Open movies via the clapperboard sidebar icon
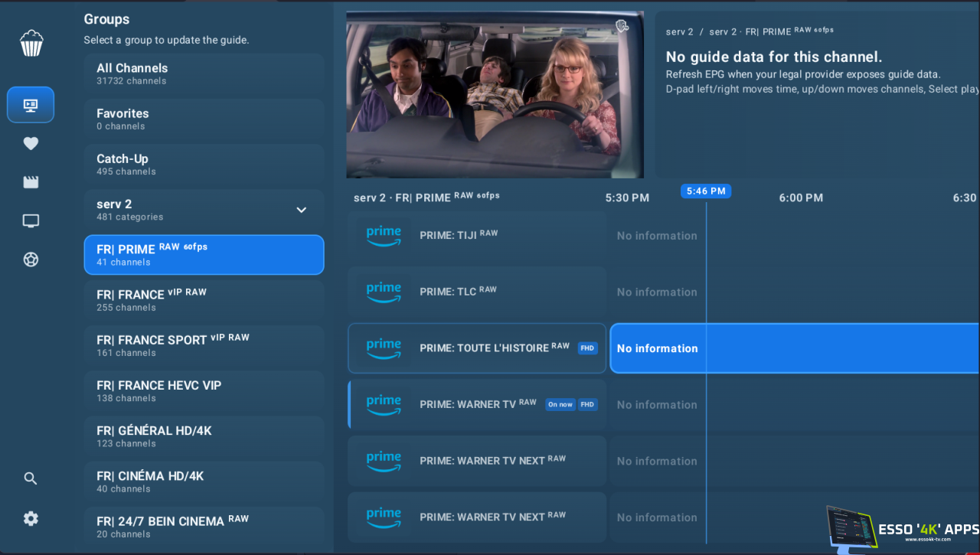The width and height of the screenshot is (980, 555). (31, 182)
